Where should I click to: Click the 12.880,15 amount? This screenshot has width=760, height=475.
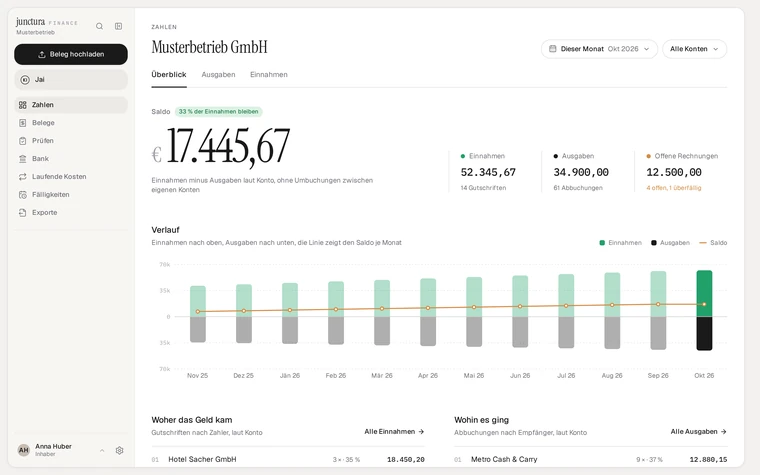(x=708, y=459)
